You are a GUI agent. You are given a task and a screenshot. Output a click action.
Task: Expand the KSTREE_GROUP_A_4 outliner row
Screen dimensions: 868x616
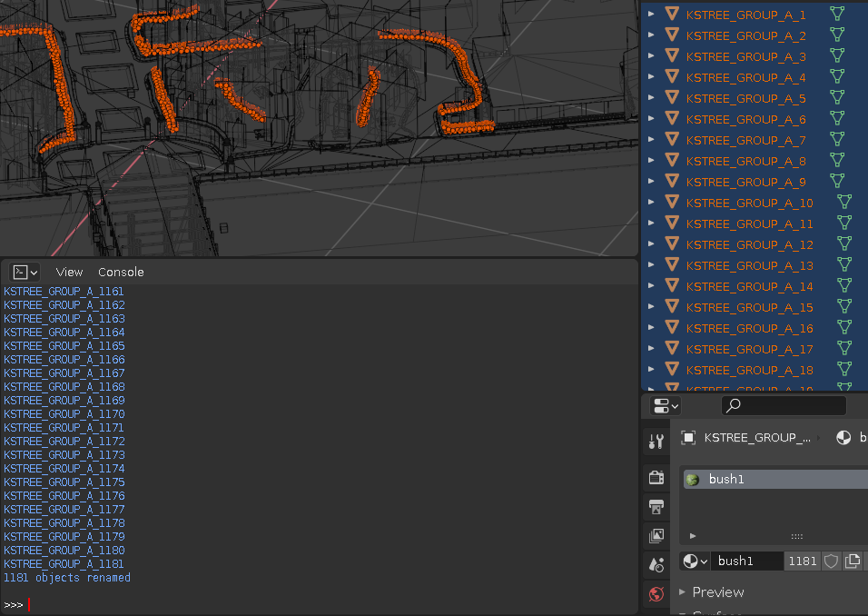coord(651,77)
